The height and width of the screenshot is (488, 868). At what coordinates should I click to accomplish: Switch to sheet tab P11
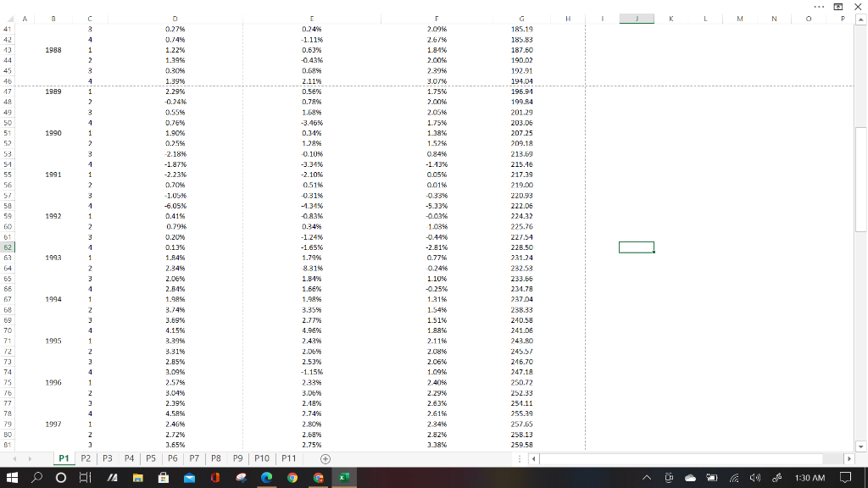(289, 458)
